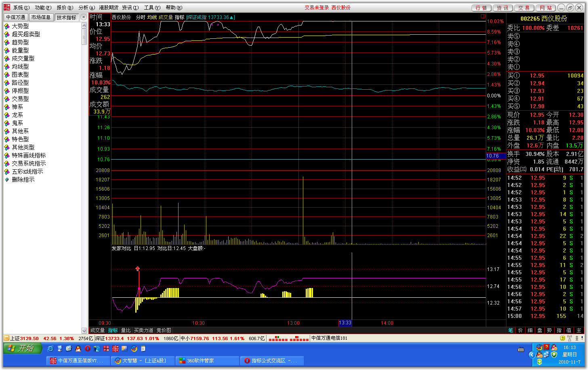Click the small red window-layout icon at chart top right

(x=483, y=17)
